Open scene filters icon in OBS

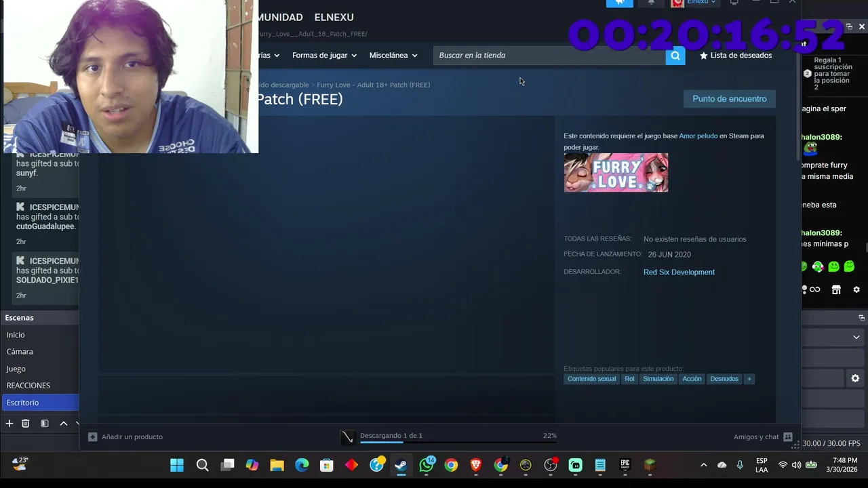click(x=45, y=424)
